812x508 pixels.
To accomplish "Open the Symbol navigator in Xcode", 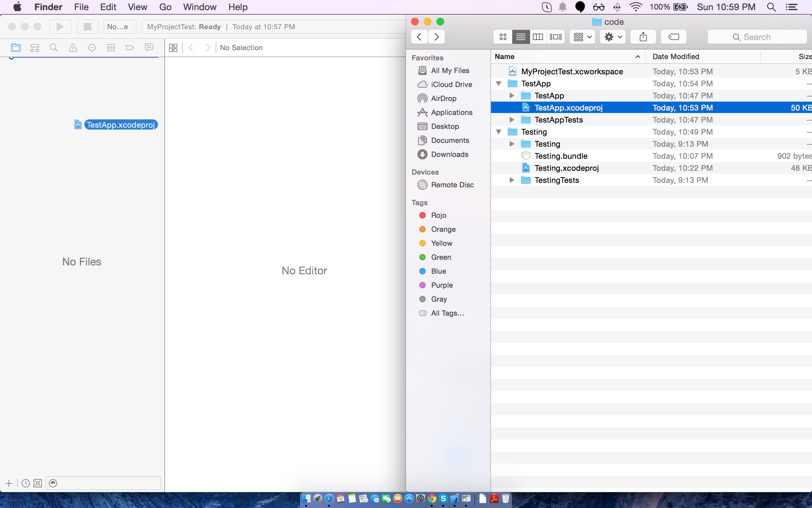I will pos(35,48).
